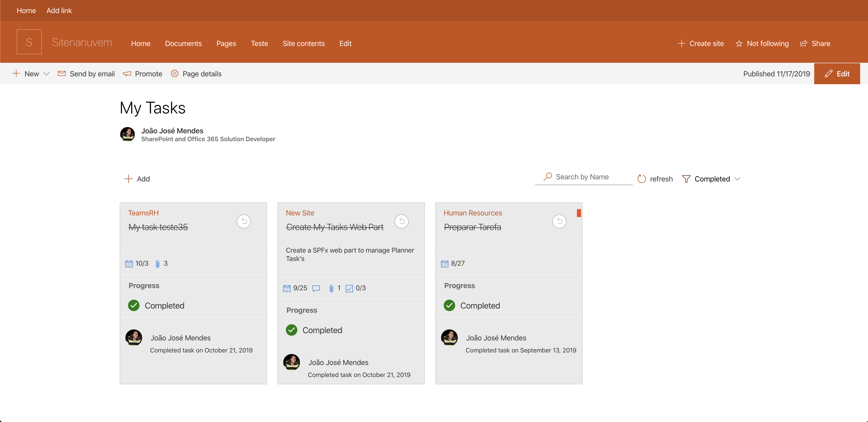Click the Sitenanuvem site title
This screenshot has height=422, width=868.
(x=82, y=42)
